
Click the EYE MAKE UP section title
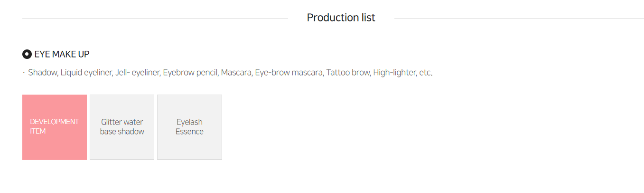click(x=62, y=54)
